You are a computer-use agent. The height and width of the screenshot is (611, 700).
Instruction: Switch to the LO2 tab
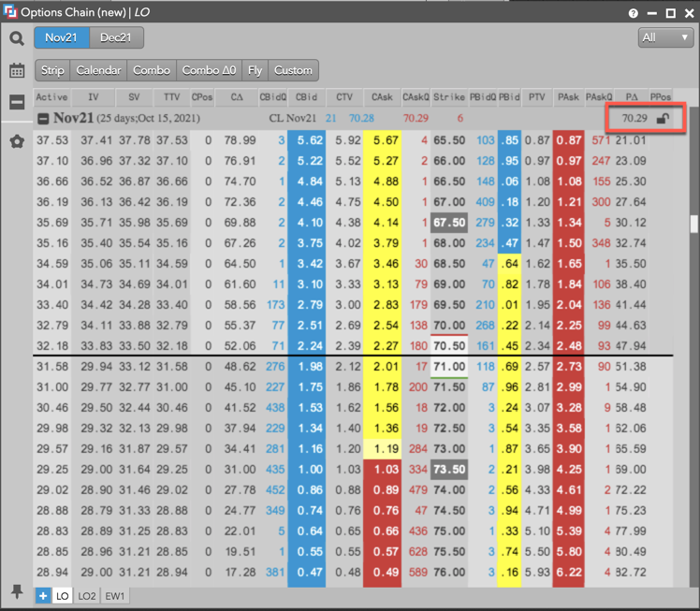[x=87, y=595]
